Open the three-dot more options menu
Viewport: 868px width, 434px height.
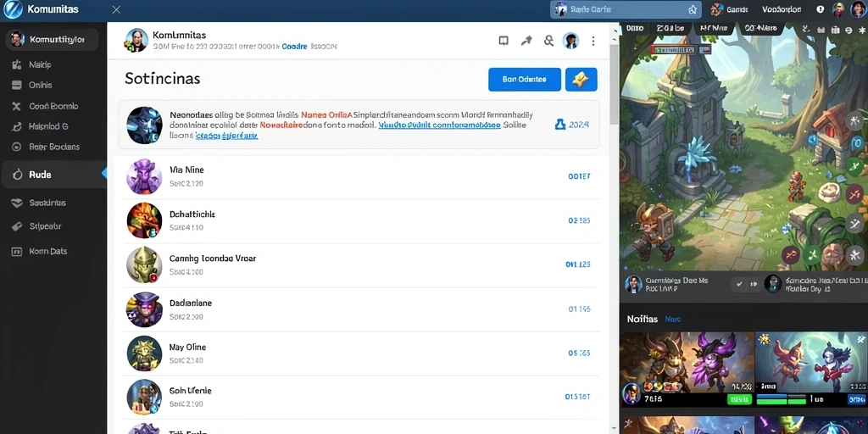[x=593, y=41]
